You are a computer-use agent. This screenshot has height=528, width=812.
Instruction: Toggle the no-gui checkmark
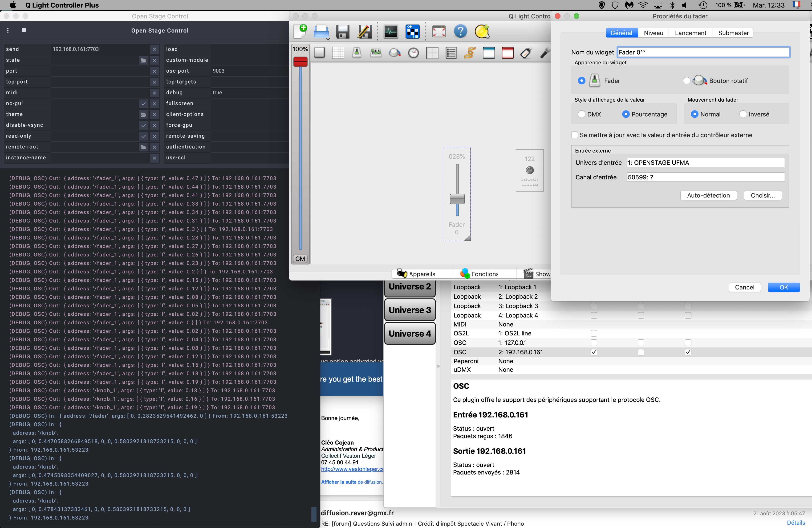[144, 103]
